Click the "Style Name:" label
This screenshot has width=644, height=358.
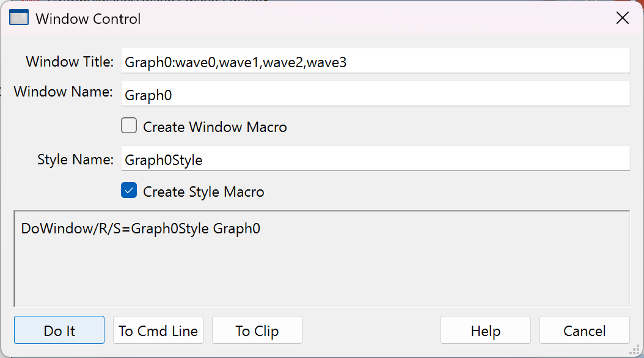pyautogui.click(x=76, y=160)
